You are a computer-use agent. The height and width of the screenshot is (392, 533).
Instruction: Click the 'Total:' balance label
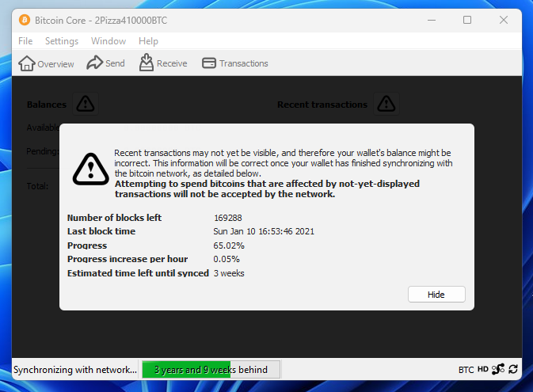coord(37,186)
